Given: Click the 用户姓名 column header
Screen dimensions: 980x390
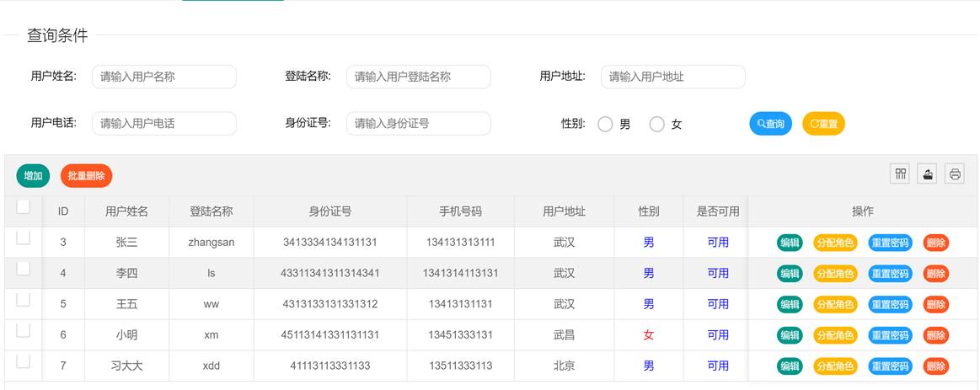Looking at the screenshot, I should click(x=127, y=211).
